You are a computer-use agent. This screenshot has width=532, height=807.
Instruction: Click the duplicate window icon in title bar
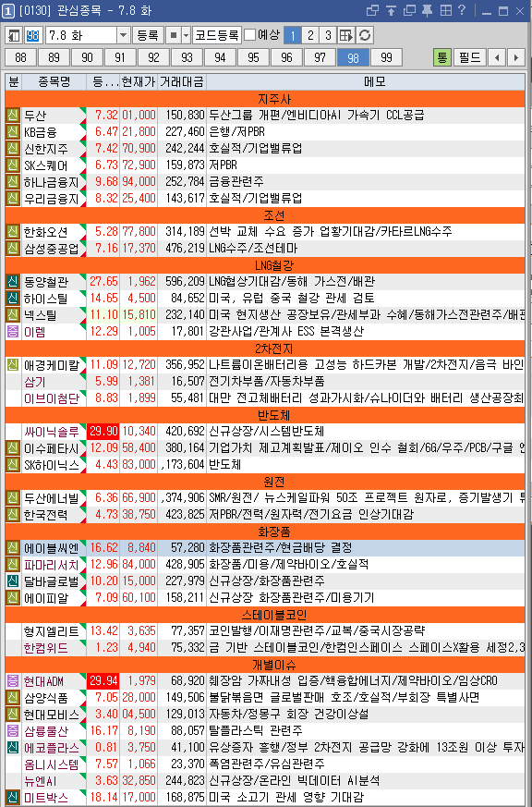coord(409,10)
